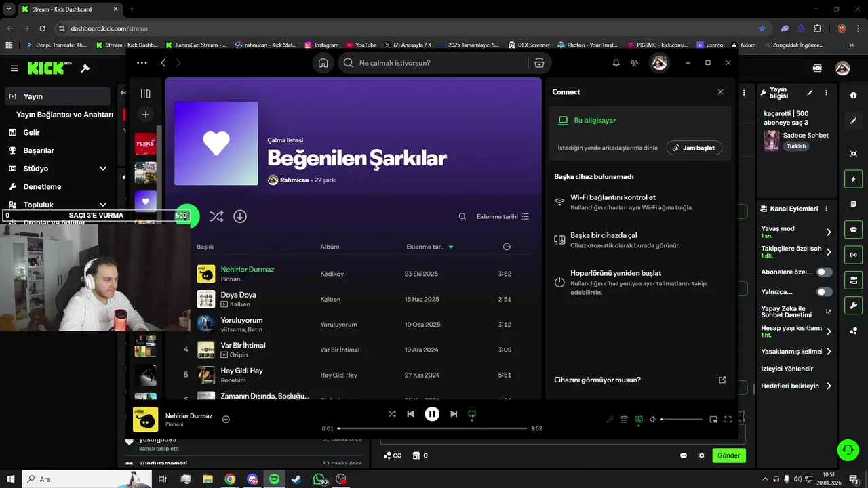This screenshot has width=868, height=488.
Task: Expand Takipçilere özel sohbet settings
Action: coord(829,251)
